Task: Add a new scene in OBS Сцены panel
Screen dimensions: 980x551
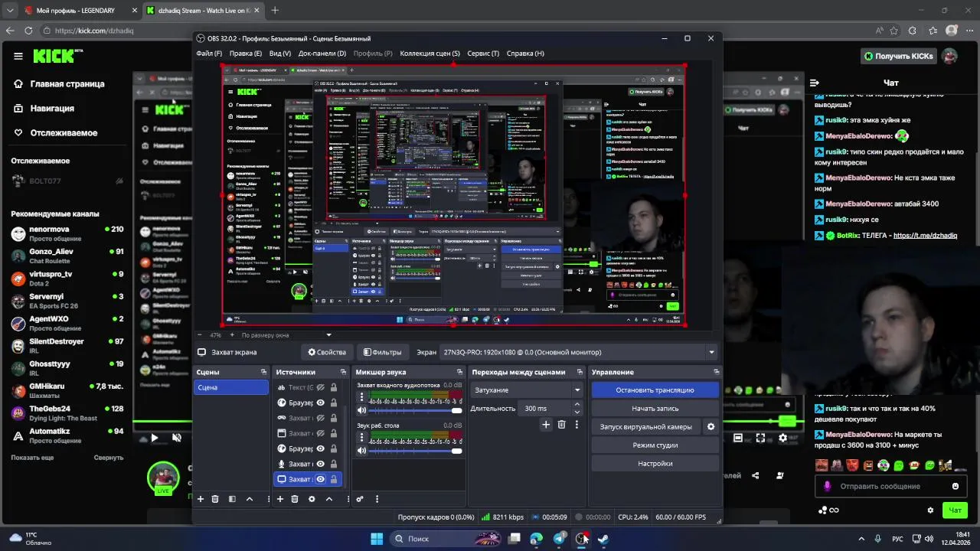Action: point(201,499)
